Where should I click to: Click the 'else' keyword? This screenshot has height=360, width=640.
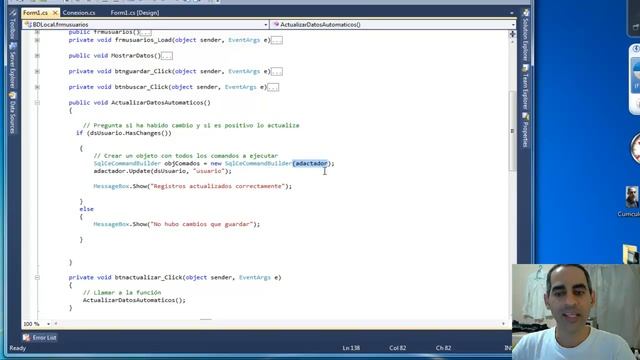(87, 209)
